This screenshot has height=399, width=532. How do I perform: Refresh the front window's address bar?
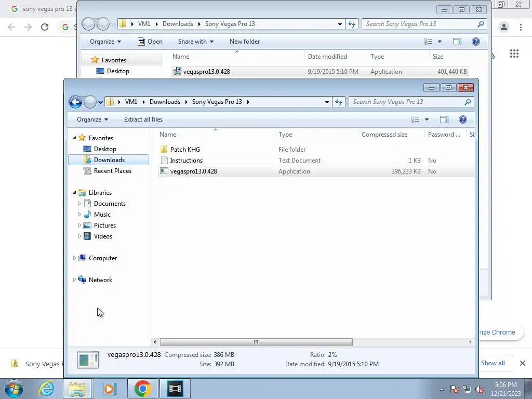[338, 102]
